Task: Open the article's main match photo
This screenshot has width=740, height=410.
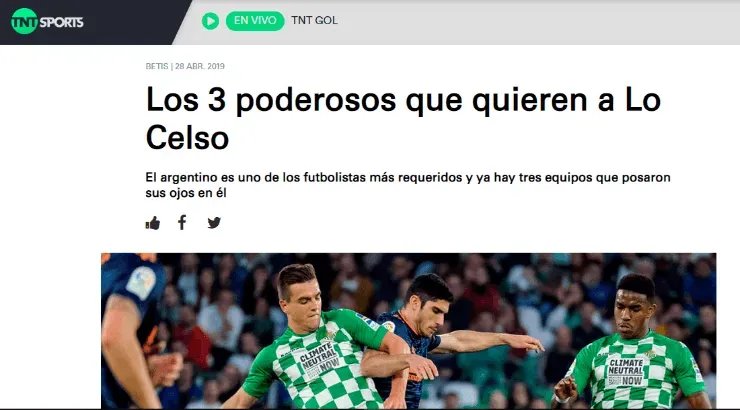Action: 409,331
